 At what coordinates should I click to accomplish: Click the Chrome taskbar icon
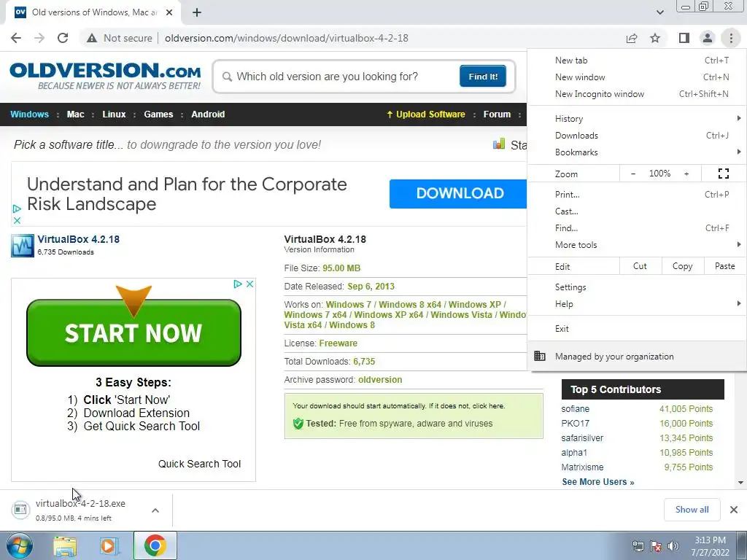coord(155,545)
